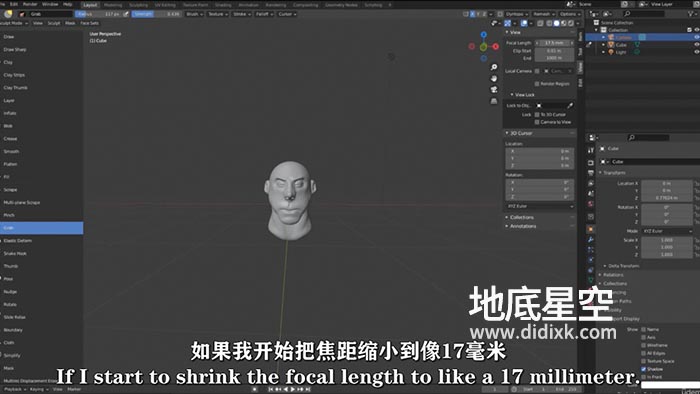
Task: Adjust the brush Strength slider
Action: click(156, 14)
